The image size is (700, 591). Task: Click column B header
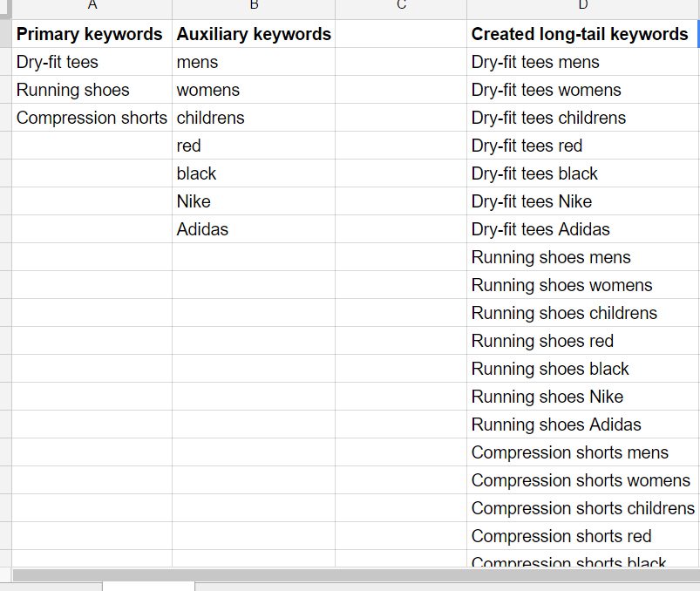(x=254, y=9)
